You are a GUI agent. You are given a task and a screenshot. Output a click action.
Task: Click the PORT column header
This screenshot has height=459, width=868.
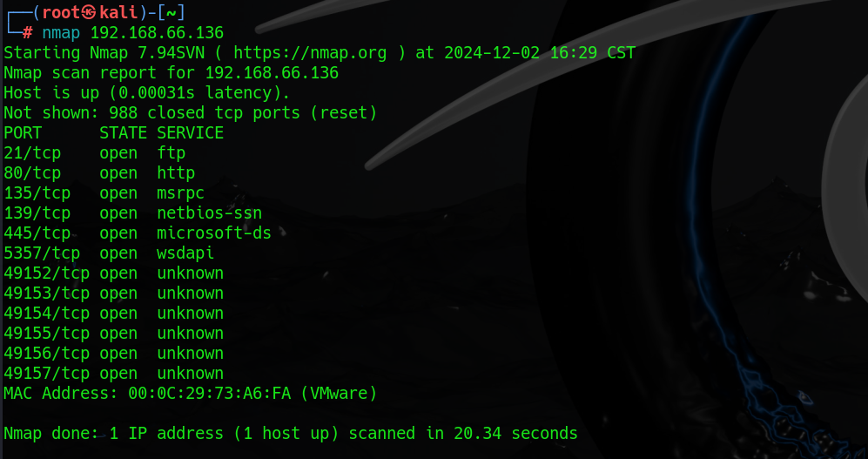23,133
